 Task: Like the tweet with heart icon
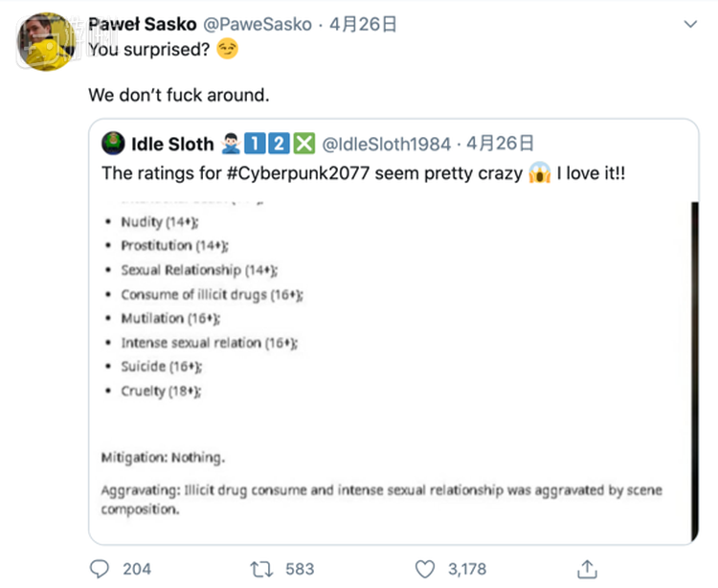click(x=425, y=569)
